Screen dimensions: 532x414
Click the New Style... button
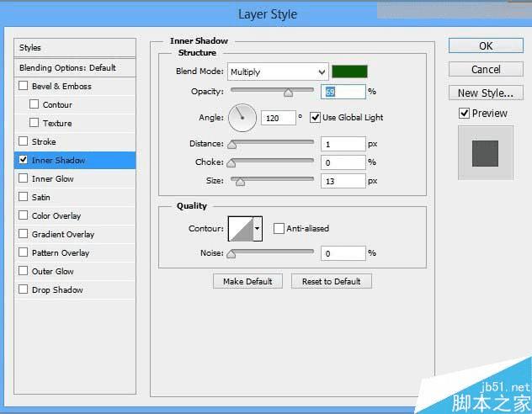pyautogui.click(x=486, y=93)
